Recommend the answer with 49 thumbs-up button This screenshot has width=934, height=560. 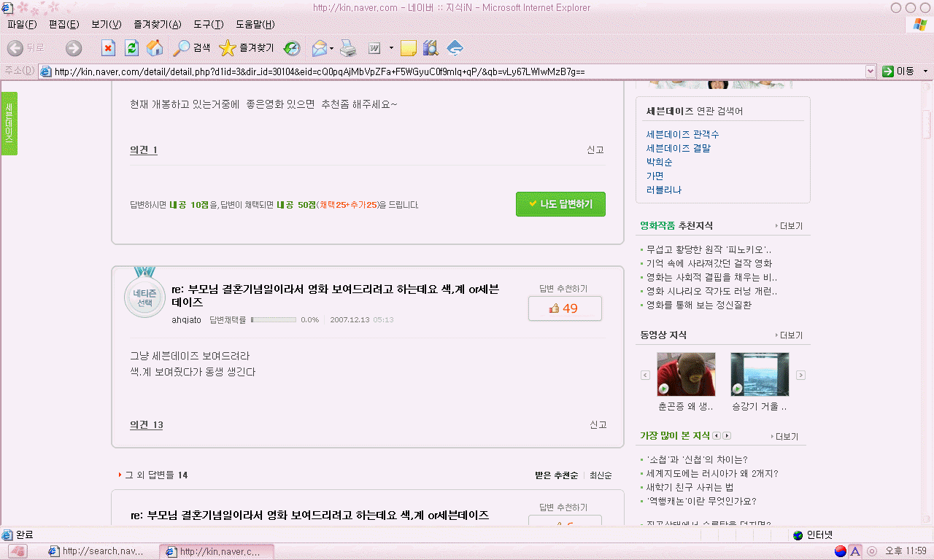pos(564,308)
